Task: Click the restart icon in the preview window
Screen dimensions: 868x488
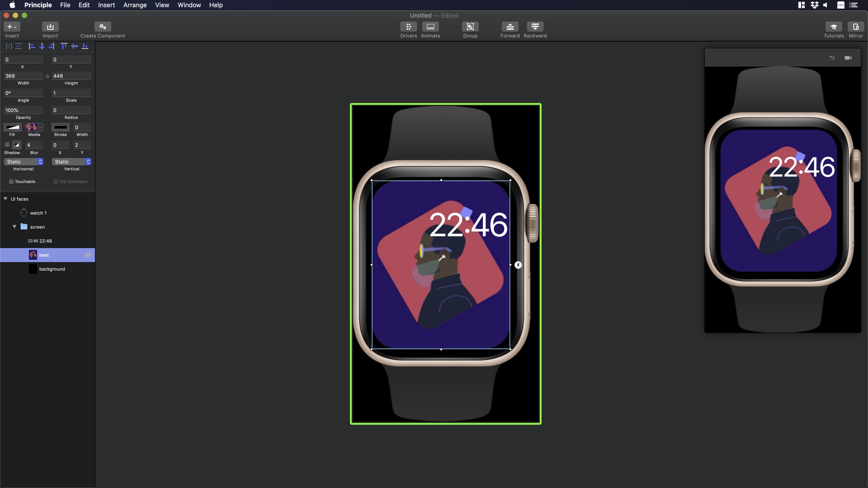Action: click(x=832, y=58)
